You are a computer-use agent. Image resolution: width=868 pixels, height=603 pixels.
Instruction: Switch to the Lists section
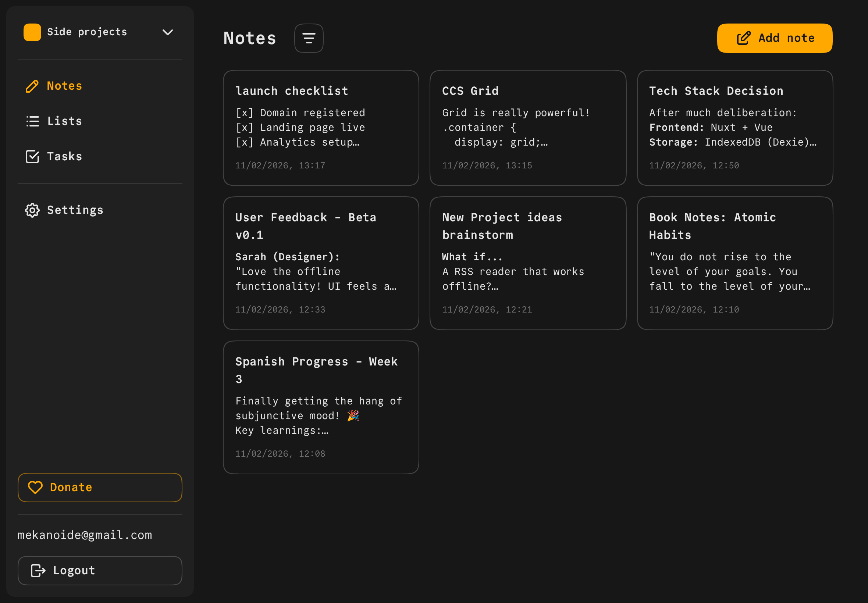click(x=65, y=121)
